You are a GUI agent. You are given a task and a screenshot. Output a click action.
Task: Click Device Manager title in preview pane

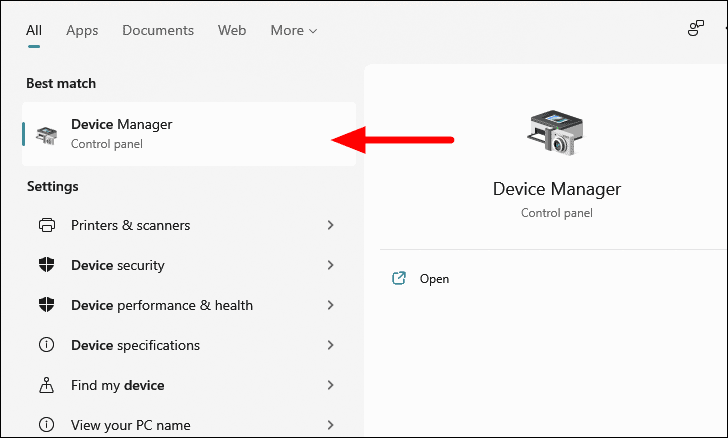pos(557,189)
